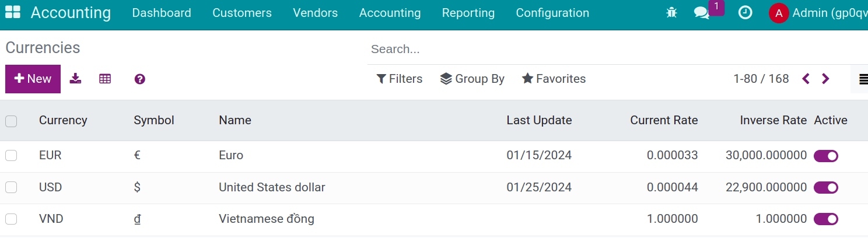Open the Accounting top menu item

tap(390, 13)
